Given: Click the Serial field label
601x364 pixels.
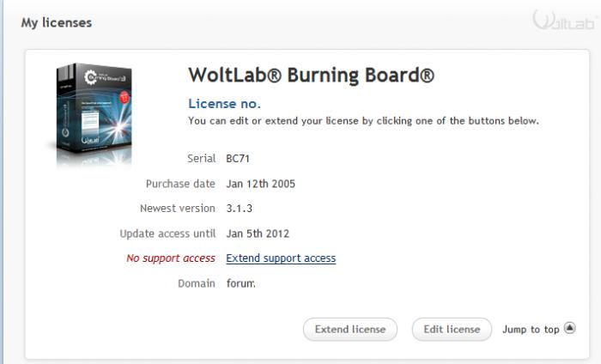Looking at the screenshot, I should click(201, 159).
